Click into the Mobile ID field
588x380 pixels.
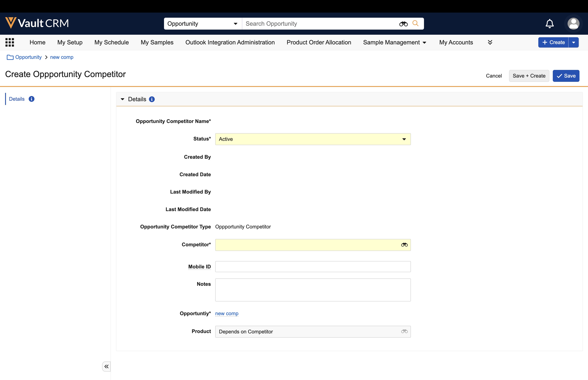(313, 267)
